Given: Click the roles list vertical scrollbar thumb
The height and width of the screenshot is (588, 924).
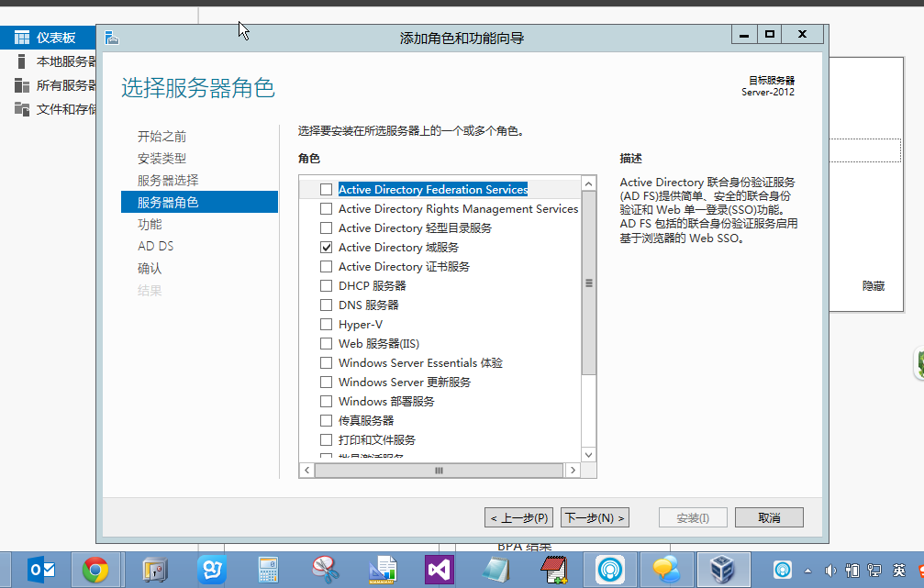Looking at the screenshot, I should [589, 283].
